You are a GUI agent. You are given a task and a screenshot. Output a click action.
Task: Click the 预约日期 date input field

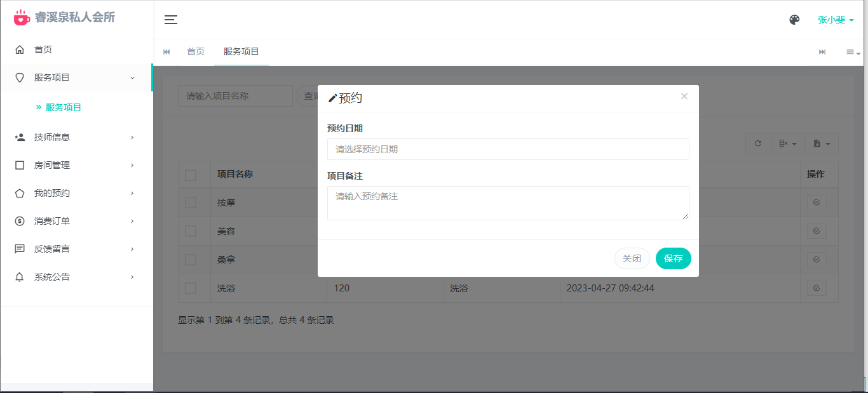click(508, 149)
